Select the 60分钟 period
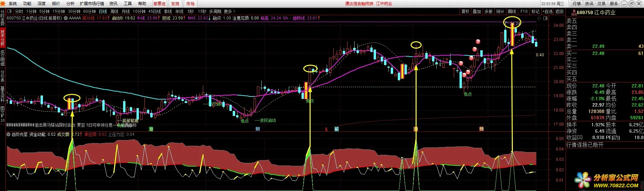Image resolution: width=644 pixels, height=191 pixels. pos(90,11)
